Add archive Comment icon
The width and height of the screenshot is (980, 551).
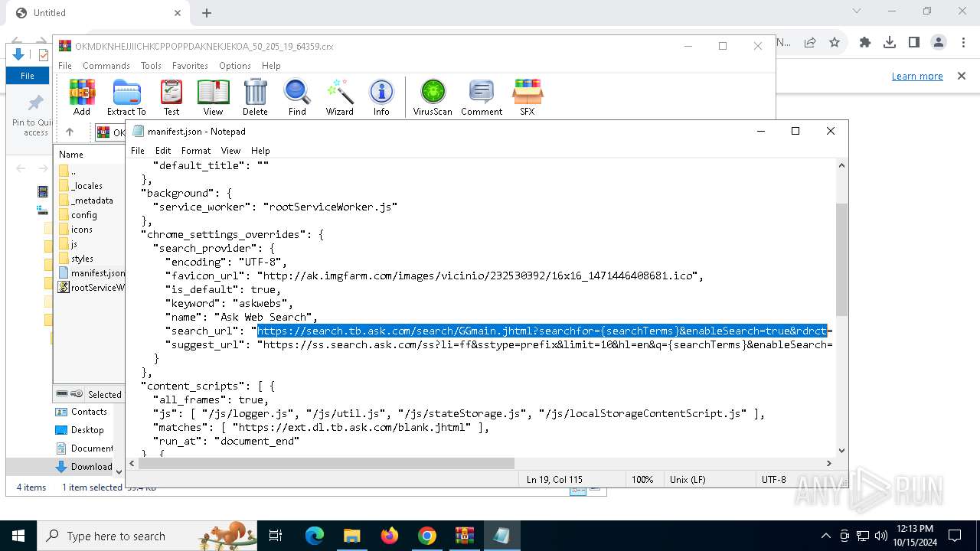pos(482,97)
